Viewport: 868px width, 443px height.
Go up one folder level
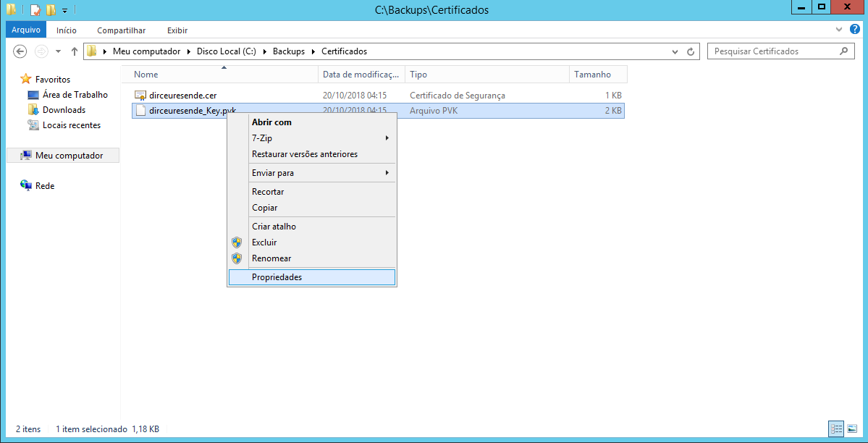tap(74, 51)
